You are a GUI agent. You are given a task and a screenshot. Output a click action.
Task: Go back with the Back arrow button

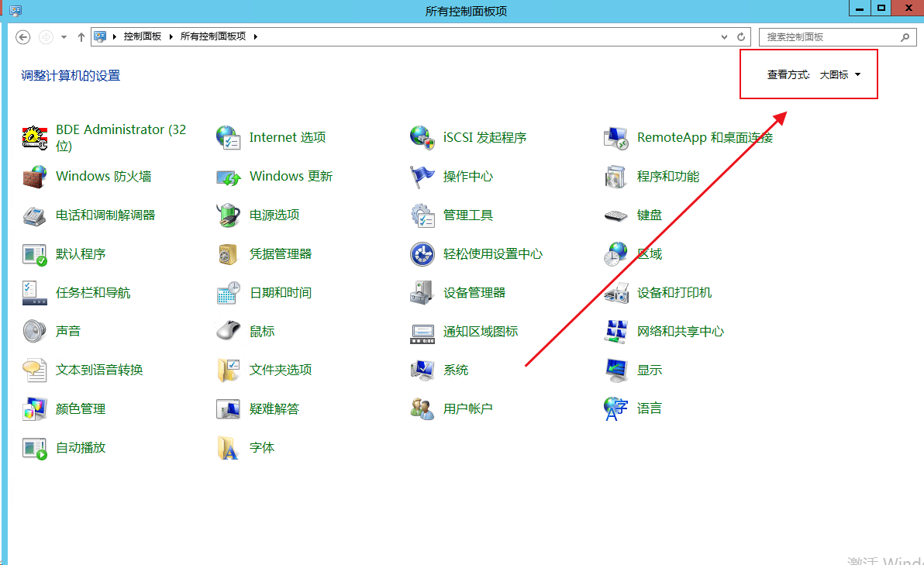click(x=23, y=37)
